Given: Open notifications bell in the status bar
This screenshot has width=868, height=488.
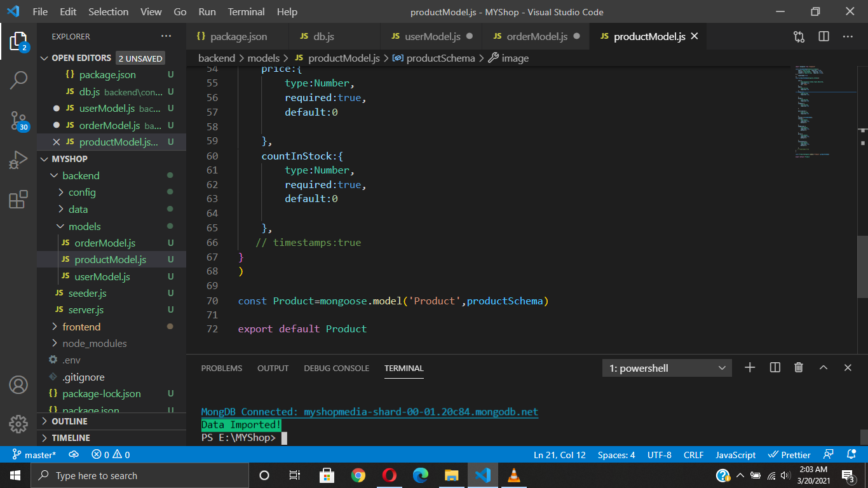Looking at the screenshot, I should tap(851, 454).
